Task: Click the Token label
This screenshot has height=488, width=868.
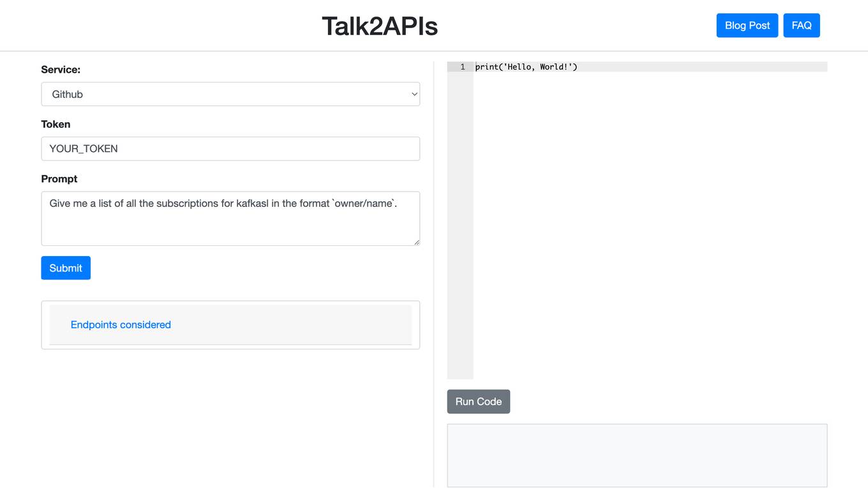Action: [56, 124]
